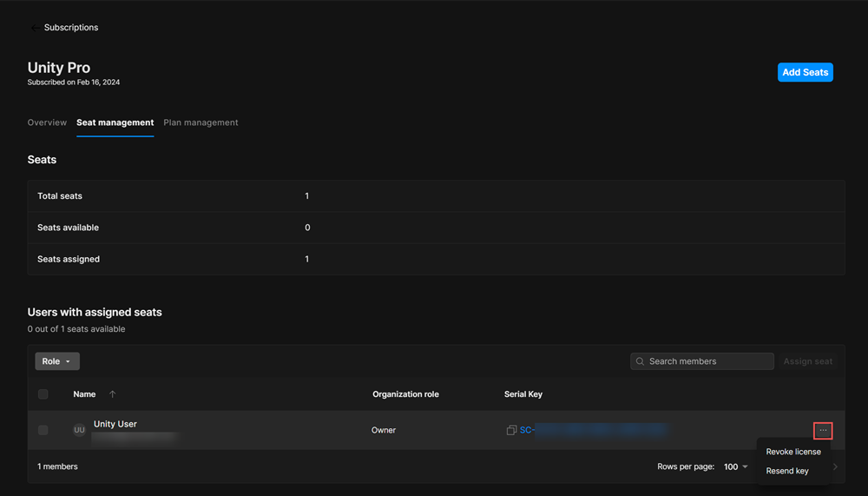Open the Role filter dropdown
Screen dimensions: 868x496
click(x=57, y=361)
